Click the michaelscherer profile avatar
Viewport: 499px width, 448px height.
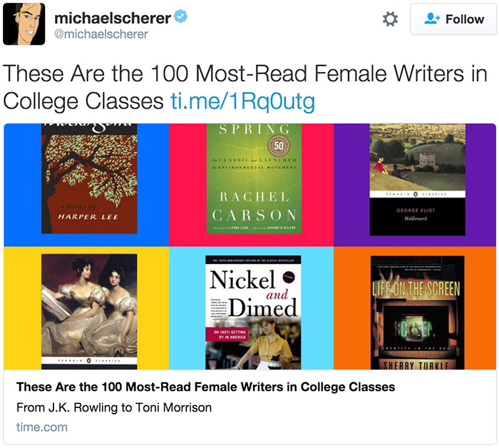(x=24, y=24)
